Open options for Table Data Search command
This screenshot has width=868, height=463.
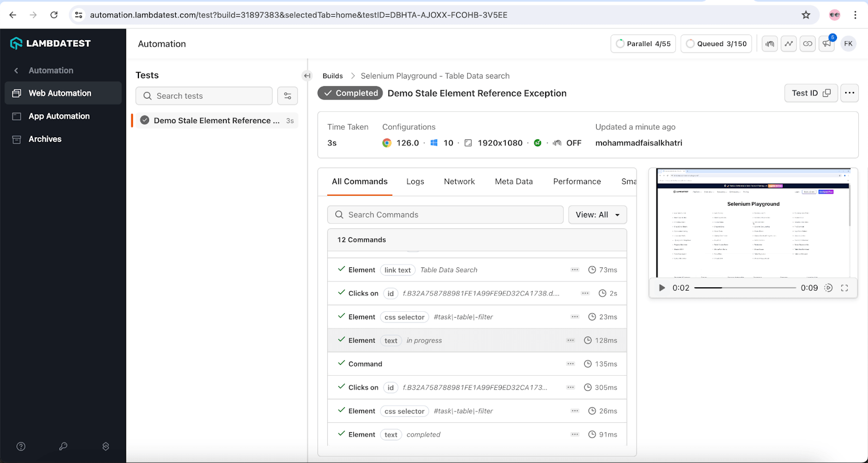click(575, 270)
